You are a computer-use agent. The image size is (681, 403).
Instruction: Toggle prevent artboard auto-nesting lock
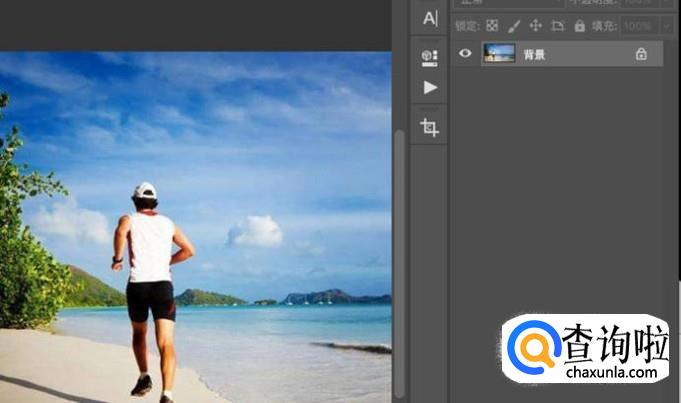[x=558, y=26]
